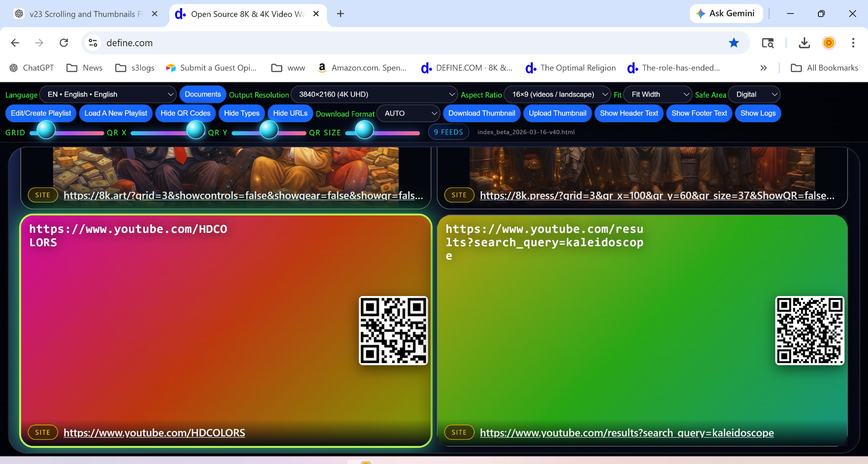Open the Fit Width dropdown
This screenshot has height=464, width=868.
coord(658,95)
